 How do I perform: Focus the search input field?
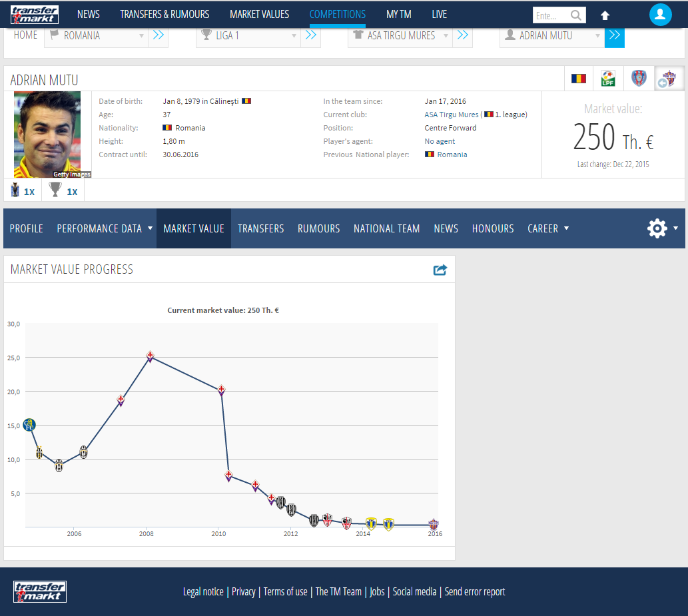pyautogui.click(x=551, y=15)
